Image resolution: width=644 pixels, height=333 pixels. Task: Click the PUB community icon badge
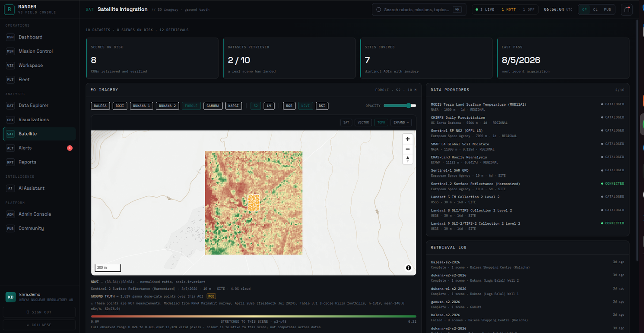10,228
